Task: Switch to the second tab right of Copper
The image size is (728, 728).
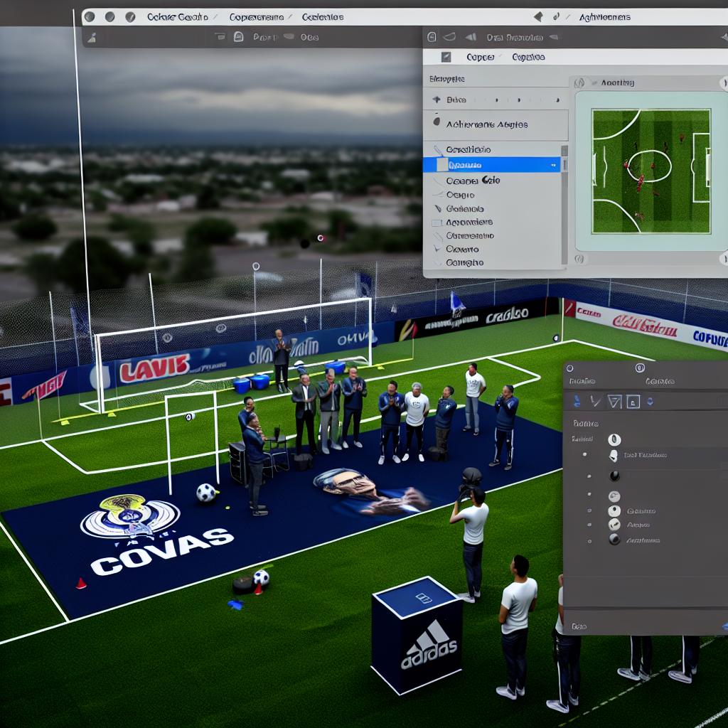Action: point(528,57)
